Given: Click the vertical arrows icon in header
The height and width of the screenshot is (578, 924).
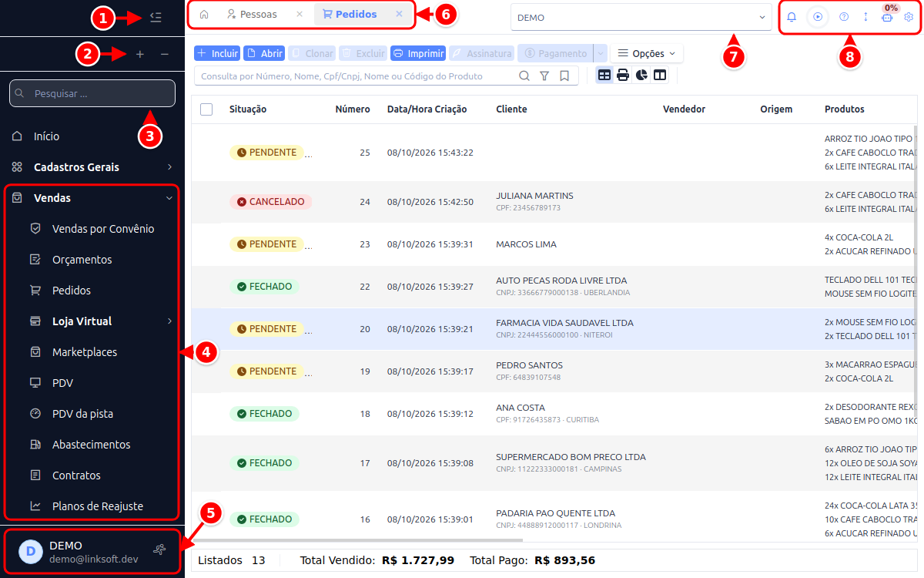Looking at the screenshot, I should click(865, 17).
